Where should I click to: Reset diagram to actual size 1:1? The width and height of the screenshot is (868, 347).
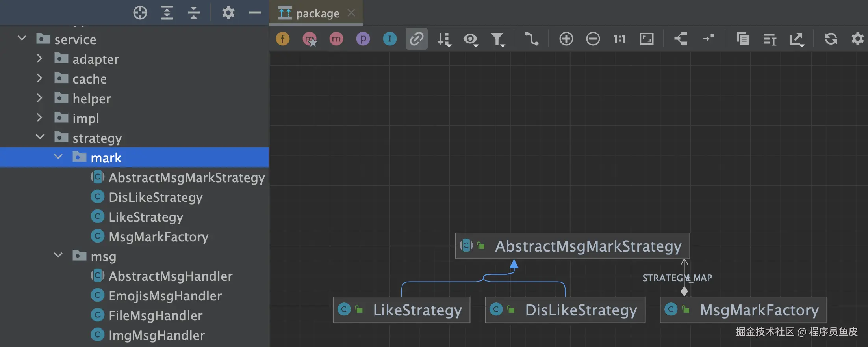(x=619, y=39)
